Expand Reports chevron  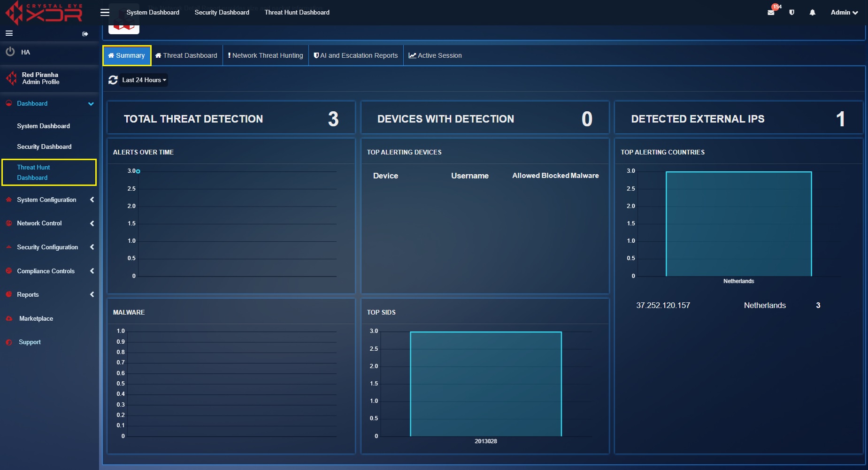point(92,294)
